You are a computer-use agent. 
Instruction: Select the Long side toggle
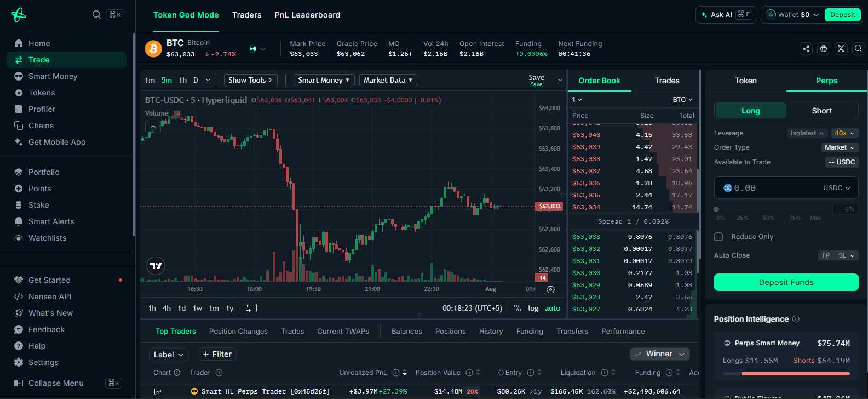pos(751,111)
